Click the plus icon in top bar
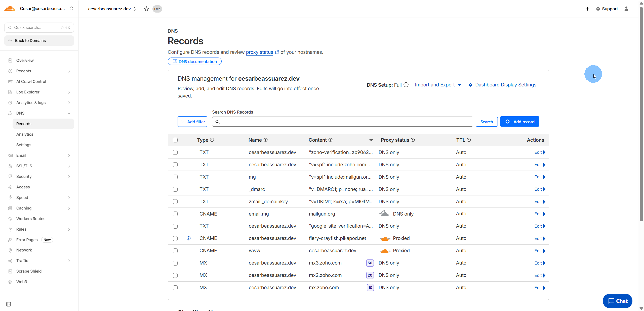 [x=587, y=9]
